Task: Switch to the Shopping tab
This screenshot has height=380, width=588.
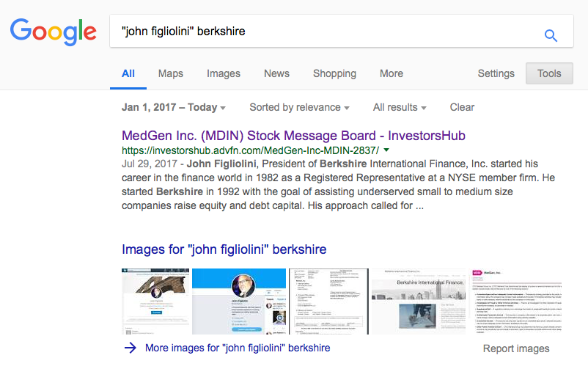Action: (x=334, y=73)
